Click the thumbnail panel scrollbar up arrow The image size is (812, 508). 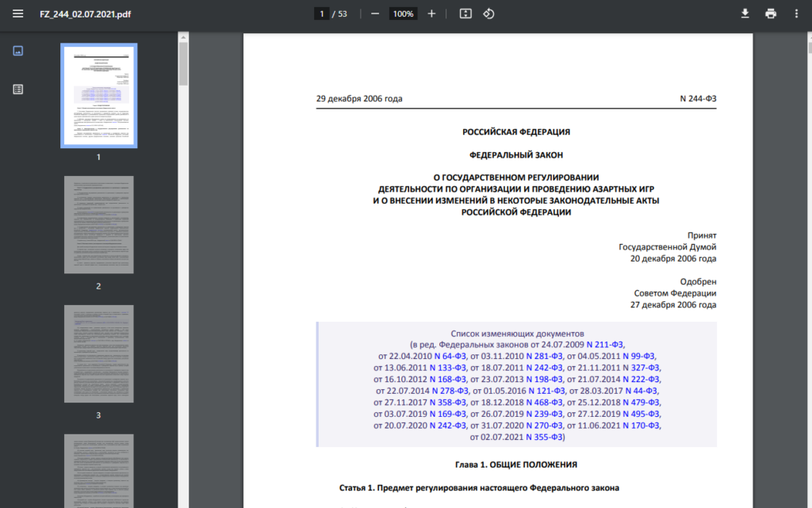point(183,37)
